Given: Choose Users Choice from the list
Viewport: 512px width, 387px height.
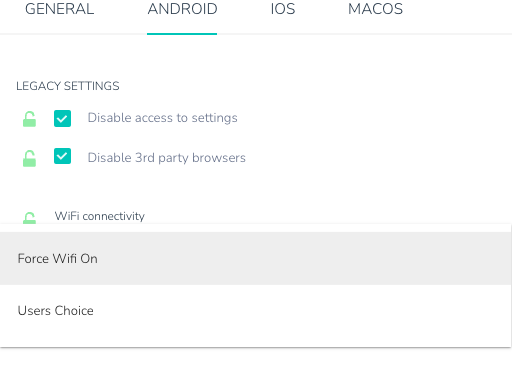Looking at the screenshot, I should [256, 311].
